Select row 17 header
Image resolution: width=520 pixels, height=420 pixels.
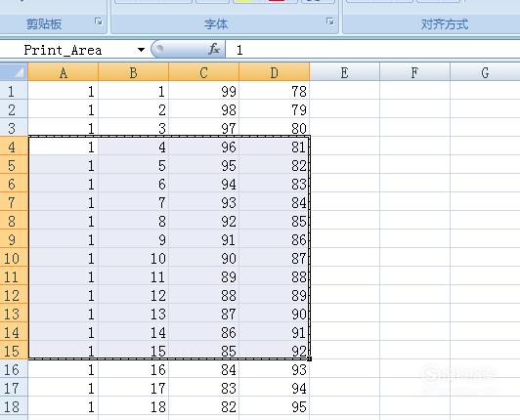(14, 388)
